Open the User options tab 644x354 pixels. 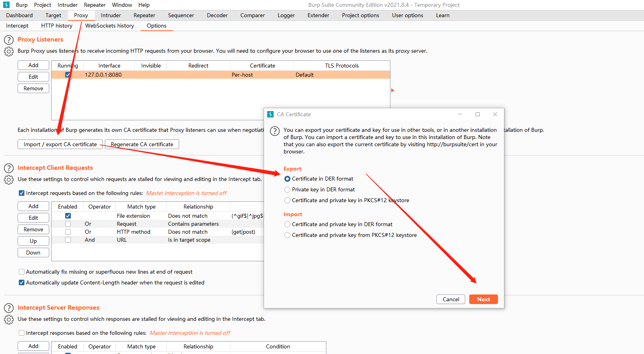point(408,15)
